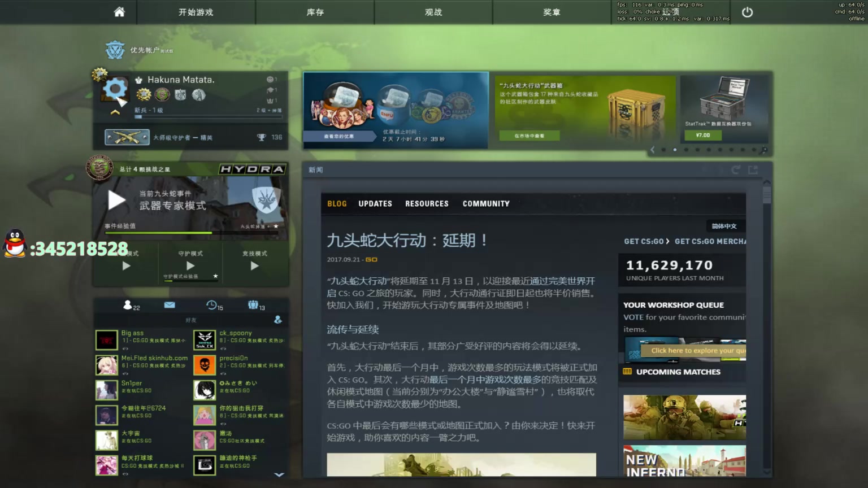This screenshot has width=868, height=488.
Task: Click the 新兵 rank XP progress bar
Action: pos(208,117)
